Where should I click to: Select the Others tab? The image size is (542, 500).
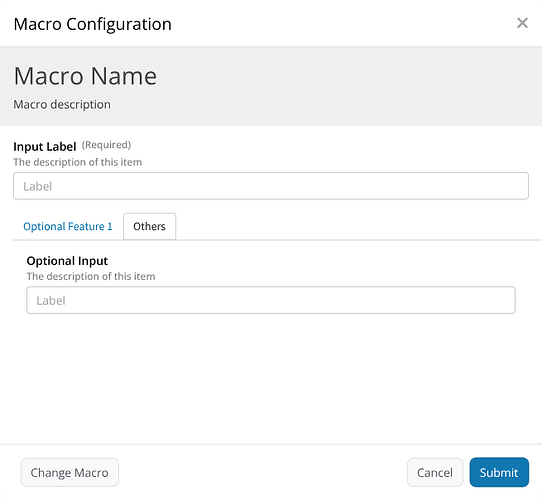(149, 226)
